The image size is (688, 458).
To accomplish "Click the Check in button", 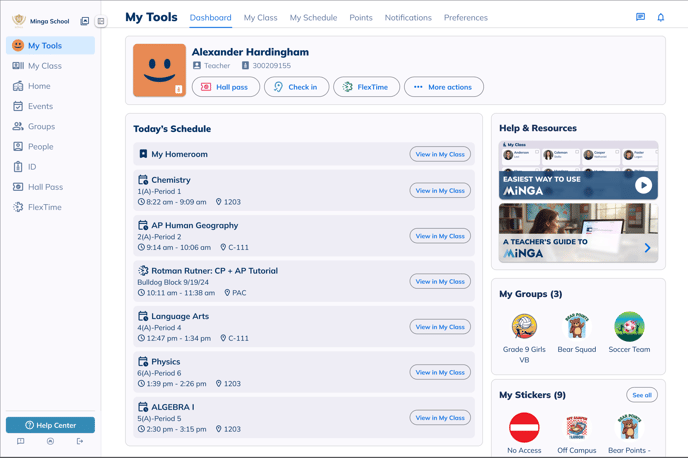I will pos(296,87).
